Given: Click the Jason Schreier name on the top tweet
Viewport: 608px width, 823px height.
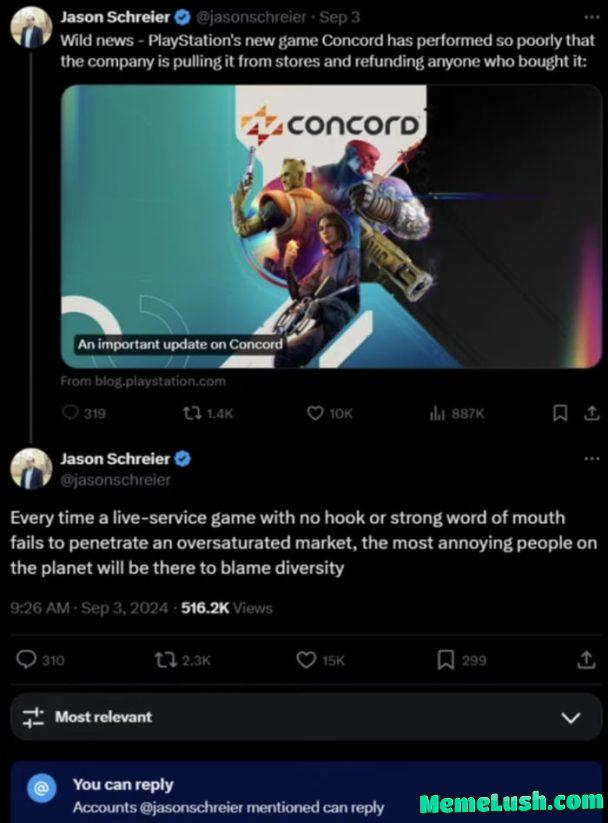Looking at the screenshot, I should (x=115, y=17).
